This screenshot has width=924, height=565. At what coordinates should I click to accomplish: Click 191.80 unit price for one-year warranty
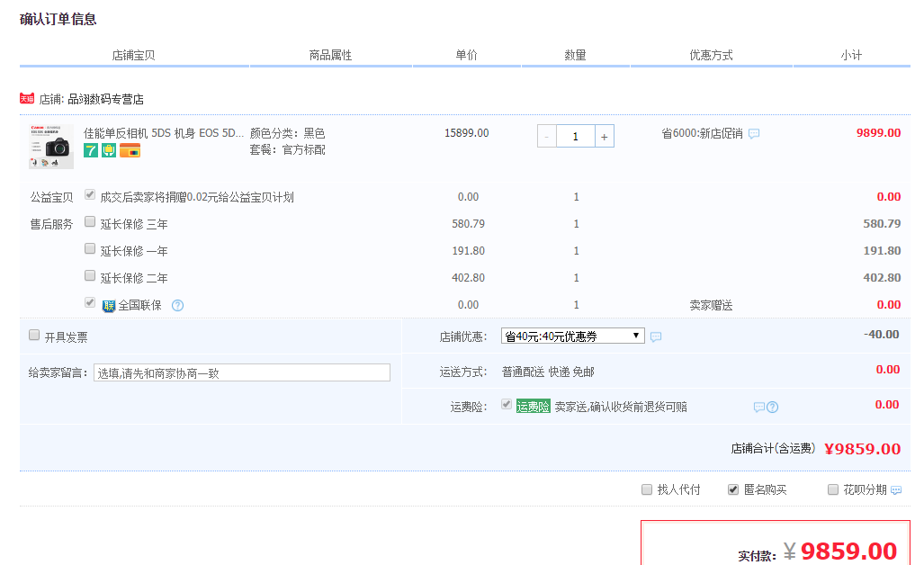[469, 251]
